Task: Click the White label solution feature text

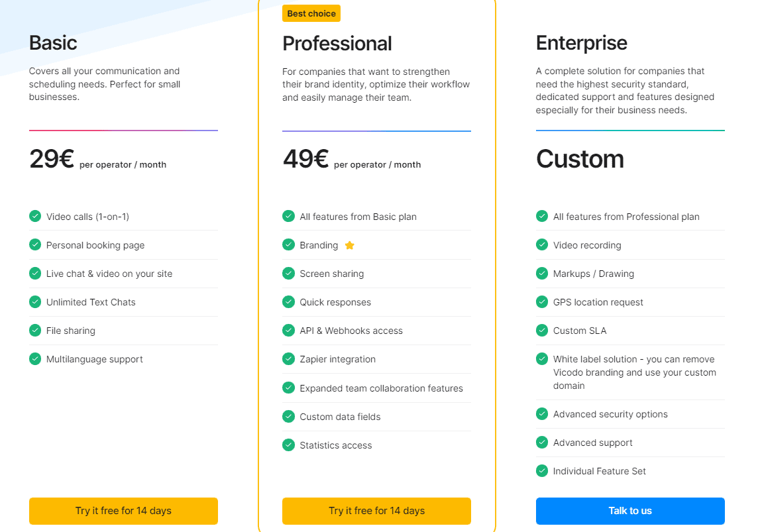Action: pos(634,372)
